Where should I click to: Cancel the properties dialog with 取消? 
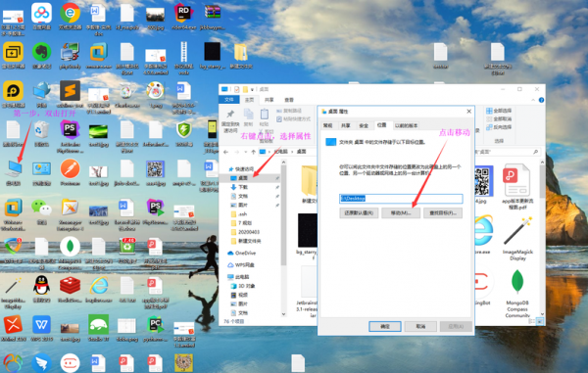click(x=420, y=326)
